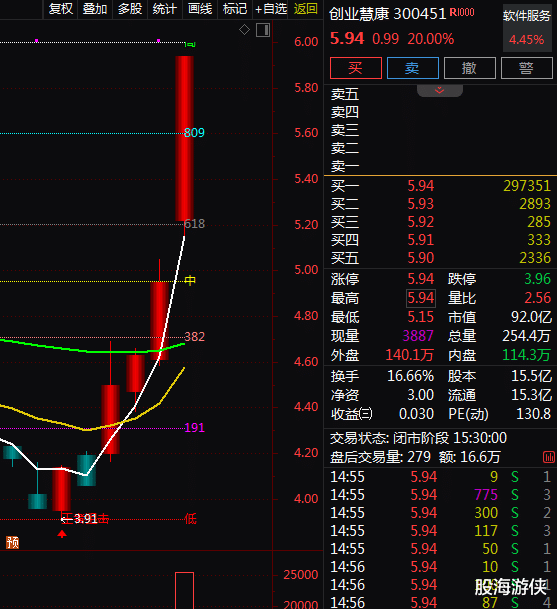The image size is (557, 609).
Task: Activate the 画线 drawing tool
Action: coord(200,9)
